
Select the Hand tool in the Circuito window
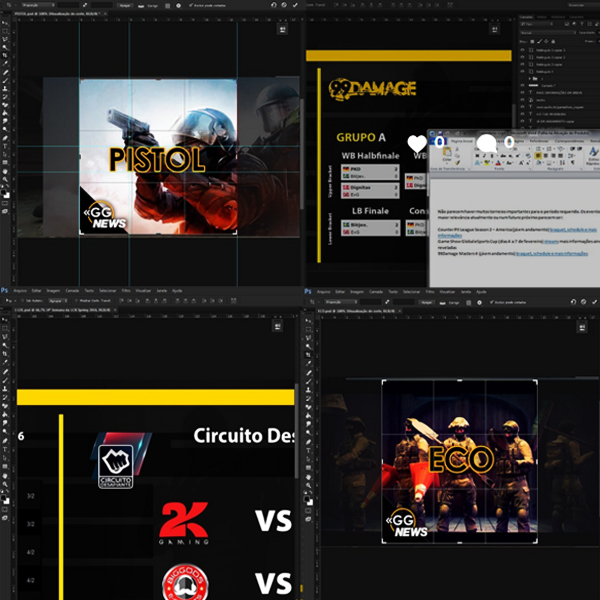click(x=5, y=476)
